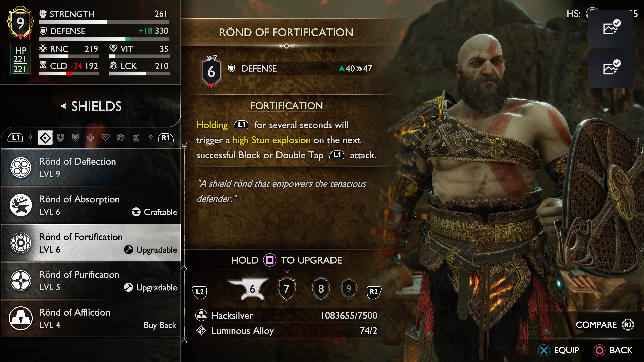Cycle upgrade preview right with R2
The width and height of the screenshot is (644, 362).
pyautogui.click(x=374, y=292)
